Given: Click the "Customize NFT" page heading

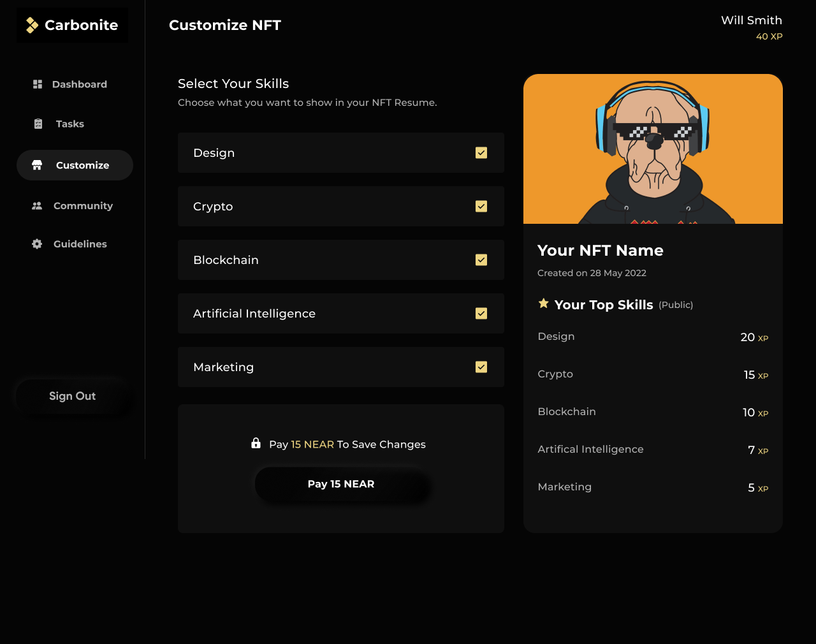Looking at the screenshot, I should coord(225,25).
